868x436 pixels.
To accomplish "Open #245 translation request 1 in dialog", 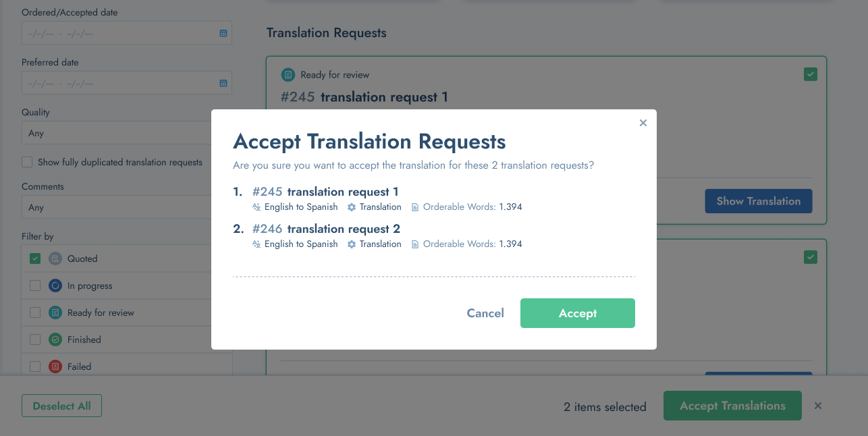I will (325, 192).
